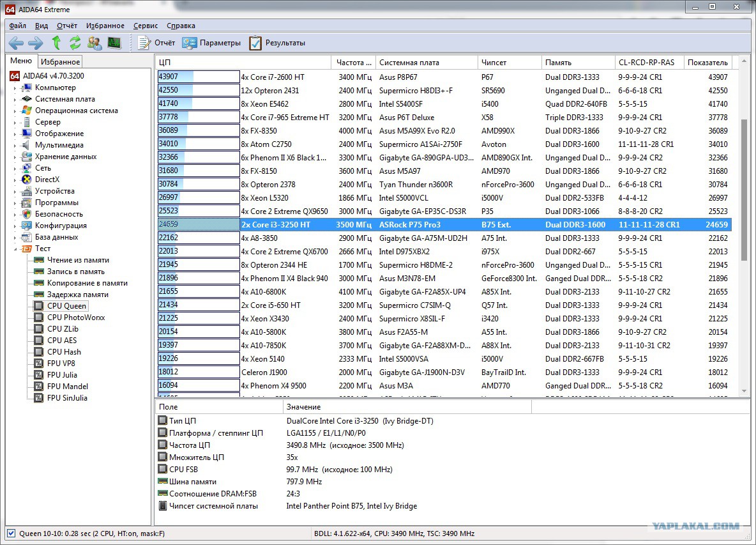Screen dimensions: 756x545
Task: Expand the Системная плата tree node
Action: (15, 100)
